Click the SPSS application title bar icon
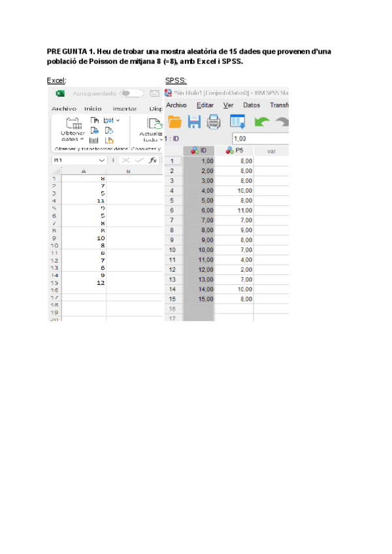Screen dimensions: 392x554 pos(169,93)
